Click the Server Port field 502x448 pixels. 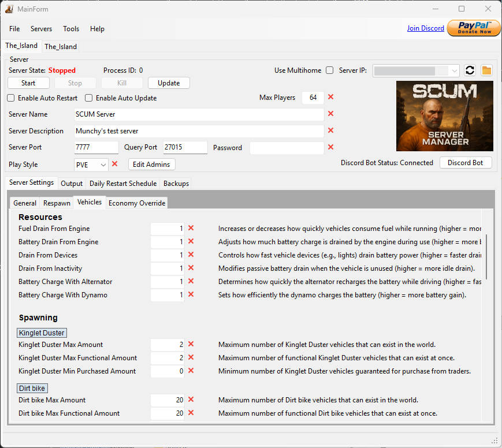[x=96, y=147]
